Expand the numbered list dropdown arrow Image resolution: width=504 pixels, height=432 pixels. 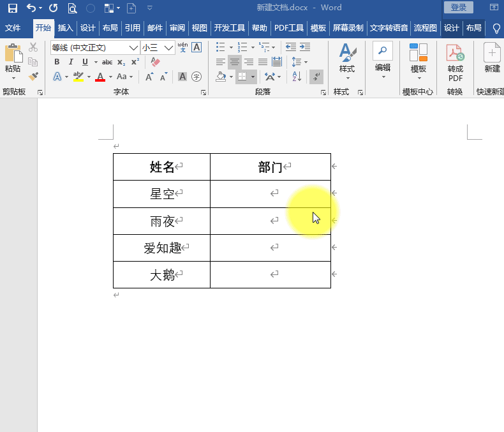[253, 48]
